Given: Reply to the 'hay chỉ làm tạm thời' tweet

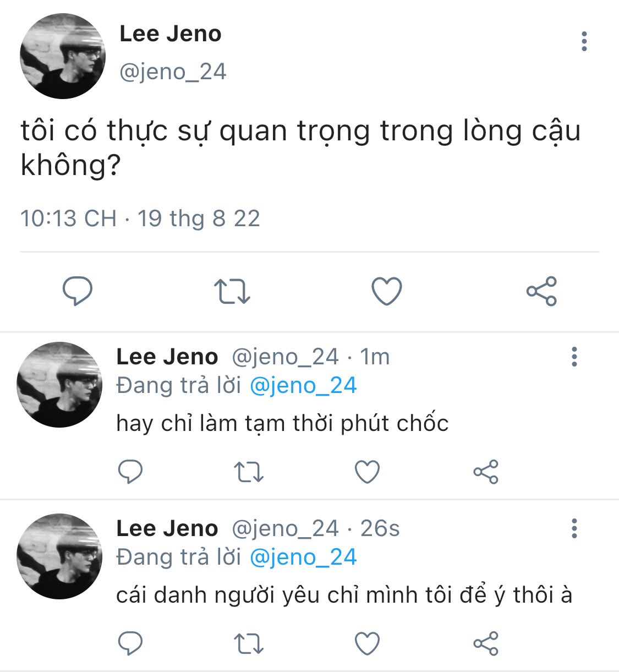Looking at the screenshot, I should 130,472.
